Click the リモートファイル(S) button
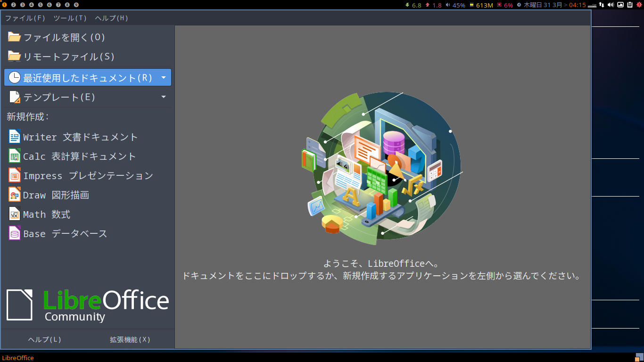This screenshot has width=644, height=362. click(x=88, y=56)
